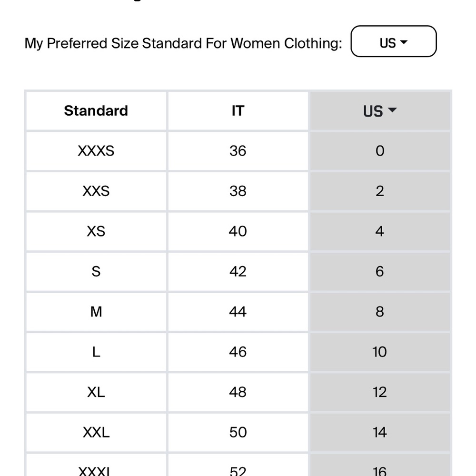This screenshot has width=476, height=476.
Task: Click the IT size 38 cell
Action: point(238,191)
